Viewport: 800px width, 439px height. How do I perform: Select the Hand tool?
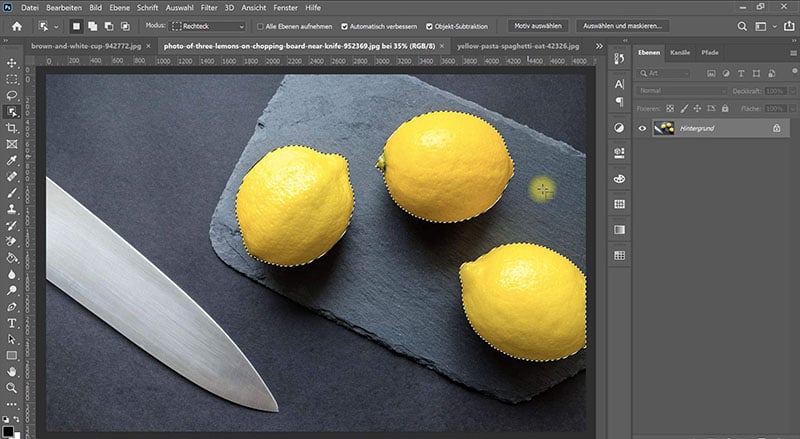pos(11,372)
